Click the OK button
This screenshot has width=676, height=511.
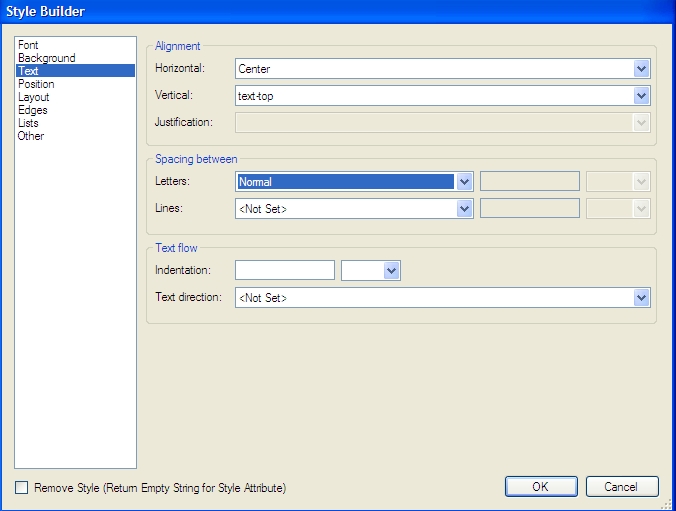pyautogui.click(x=540, y=487)
